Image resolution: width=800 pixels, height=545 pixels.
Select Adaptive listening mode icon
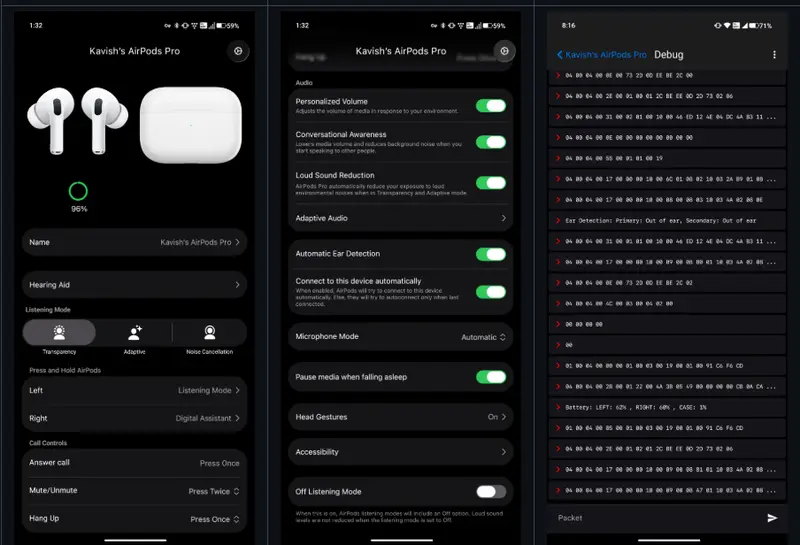(x=134, y=334)
